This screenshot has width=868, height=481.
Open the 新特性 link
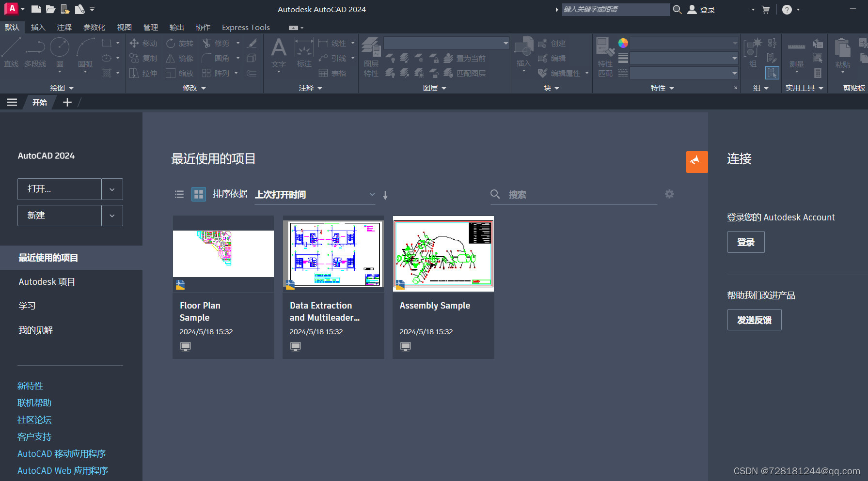coord(30,386)
